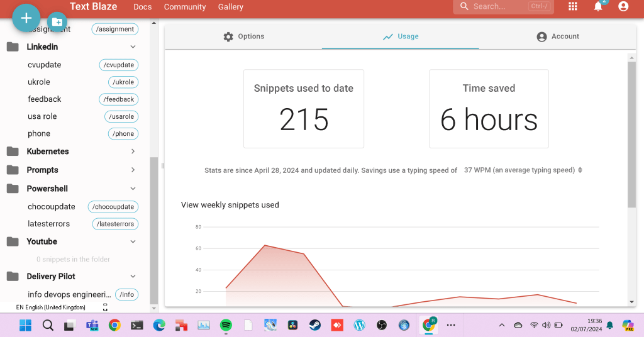Click the sidebar vertical scrollbar thumb
The image size is (644, 337).
tap(153, 230)
